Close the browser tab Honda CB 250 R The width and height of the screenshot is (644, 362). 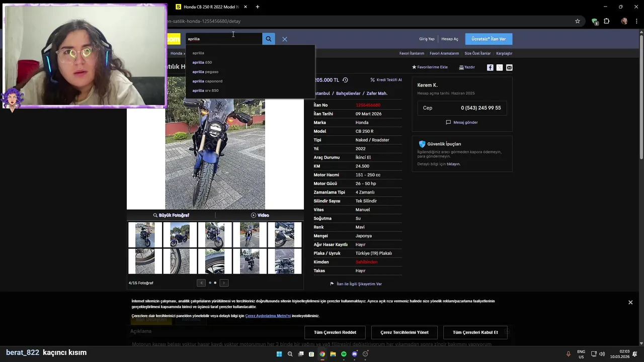[246, 7]
